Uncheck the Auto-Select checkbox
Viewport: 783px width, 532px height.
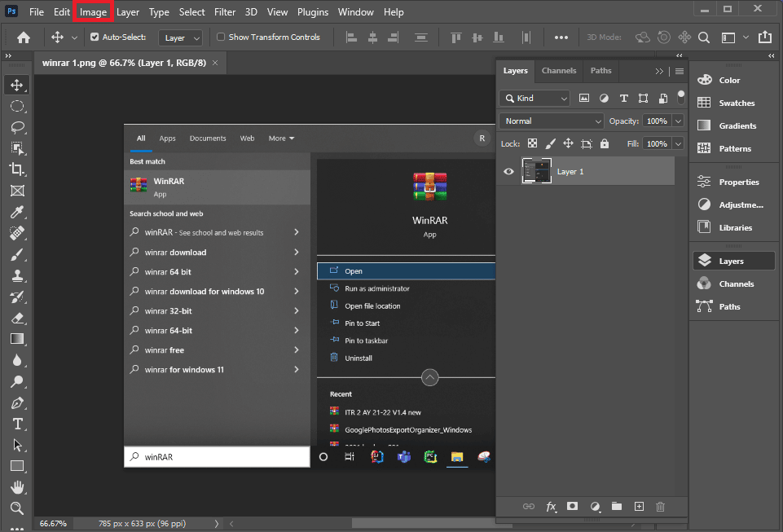95,37
